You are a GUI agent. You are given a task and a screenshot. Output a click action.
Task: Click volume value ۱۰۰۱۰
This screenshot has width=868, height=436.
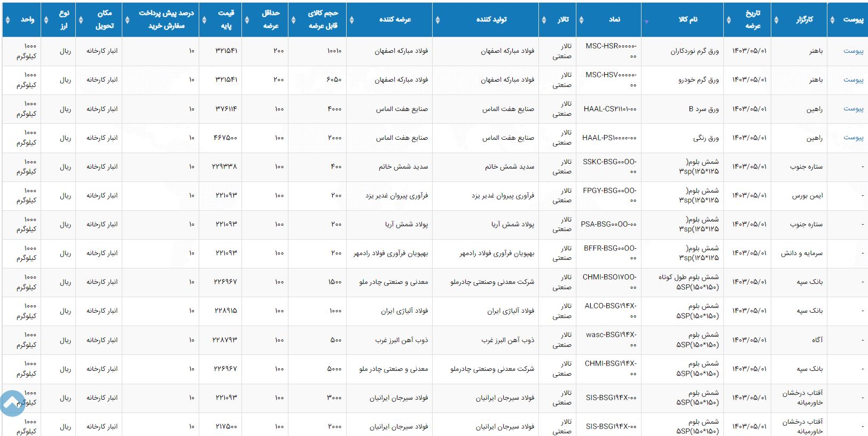[334, 51]
